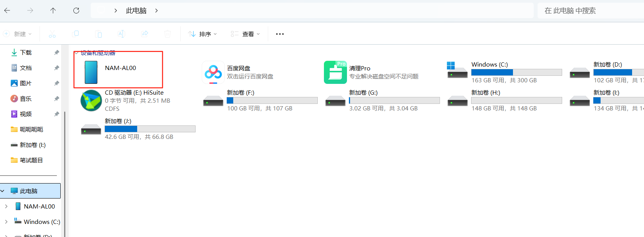This screenshot has width=644, height=237.
Task: Select the CD 驱动器 (E:) HiSuite icon
Action: click(x=91, y=100)
